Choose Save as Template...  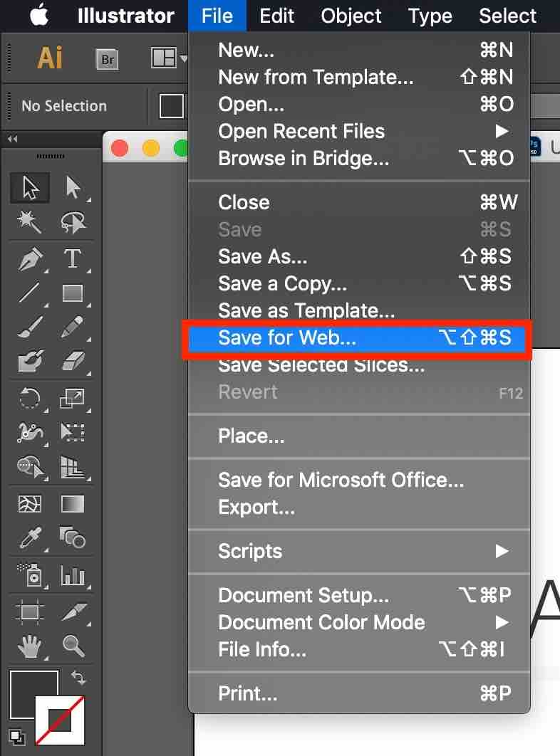tap(359, 310)
